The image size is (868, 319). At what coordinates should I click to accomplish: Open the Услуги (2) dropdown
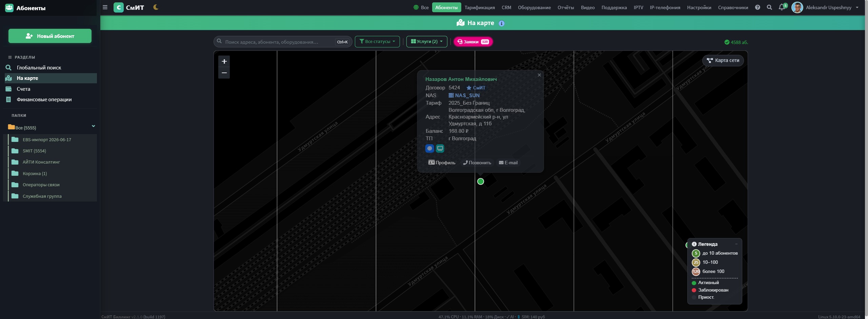[427, 42]
